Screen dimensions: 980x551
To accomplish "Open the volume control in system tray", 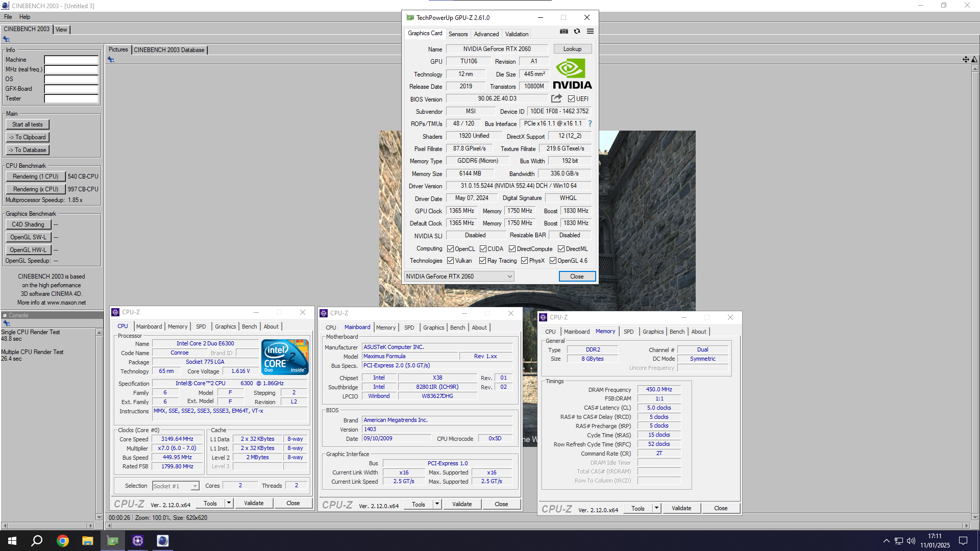I will (911, 541).
